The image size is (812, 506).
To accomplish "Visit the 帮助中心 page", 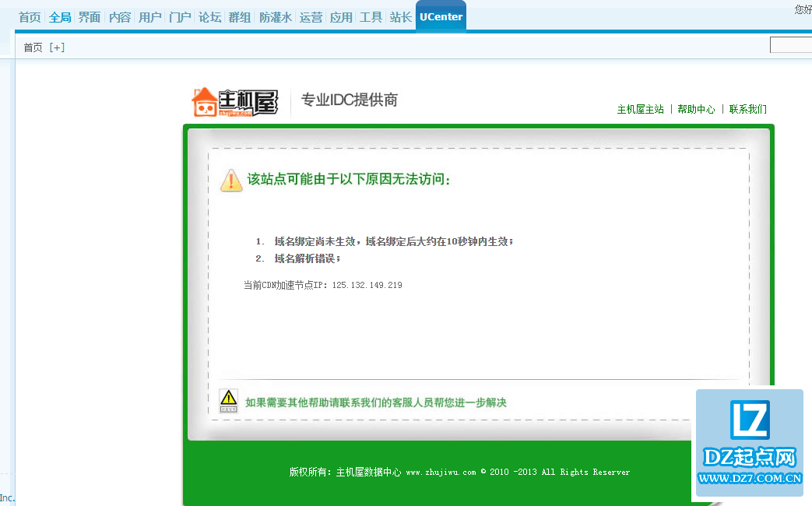I will [x=697, y=109].
